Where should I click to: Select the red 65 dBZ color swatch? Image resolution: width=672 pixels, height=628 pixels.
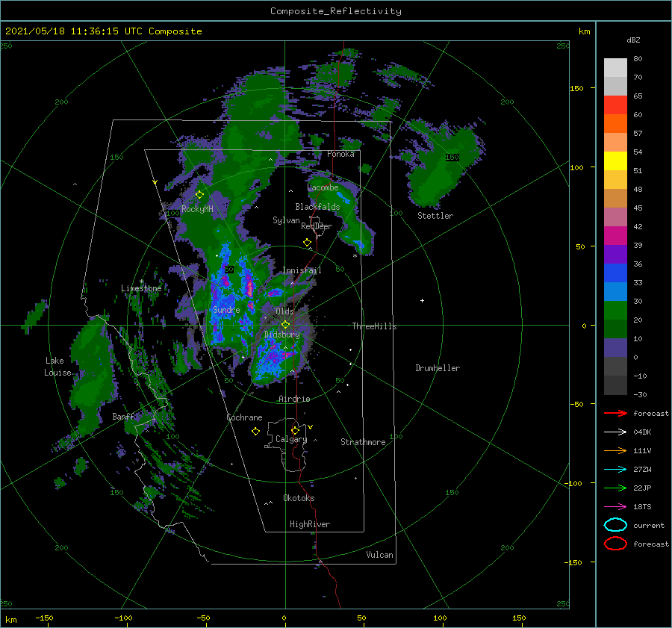pos(615,105)
